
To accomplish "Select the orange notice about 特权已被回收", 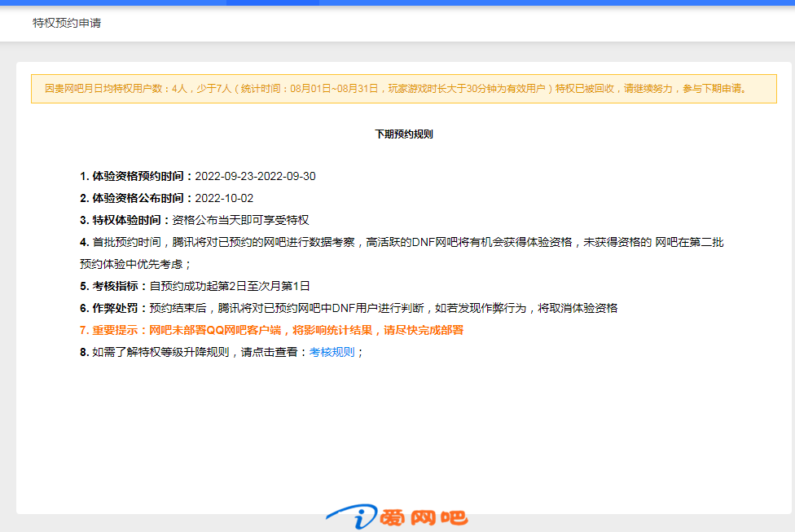I will 403,89.
